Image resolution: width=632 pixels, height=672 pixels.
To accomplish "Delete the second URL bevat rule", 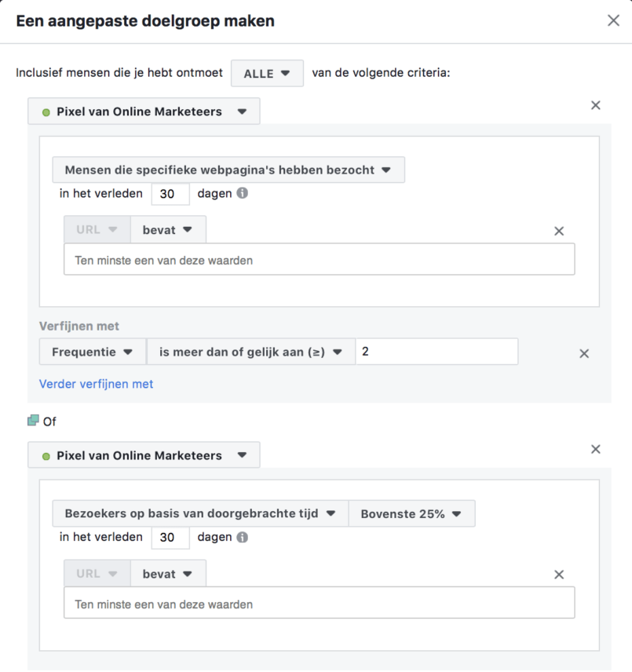I will (559, 575).
